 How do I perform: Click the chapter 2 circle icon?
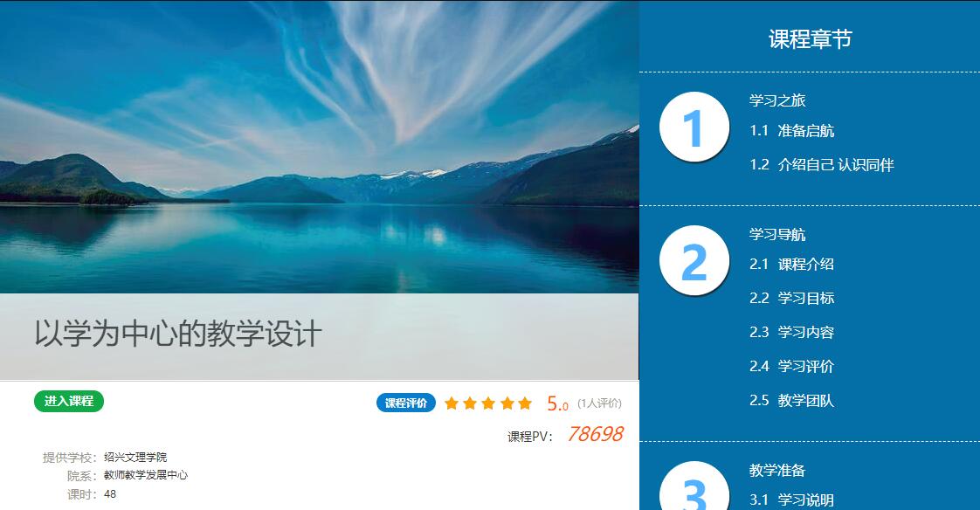tap(694, 260)
